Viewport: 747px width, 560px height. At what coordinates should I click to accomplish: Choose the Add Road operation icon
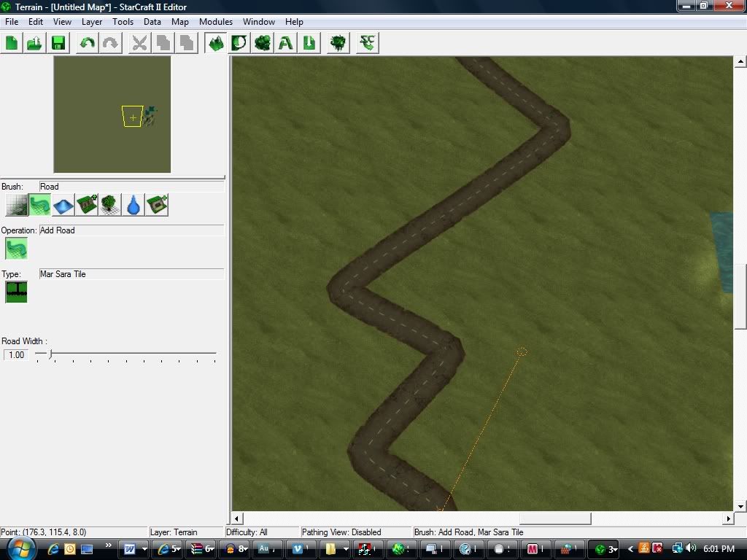(16, 249)
